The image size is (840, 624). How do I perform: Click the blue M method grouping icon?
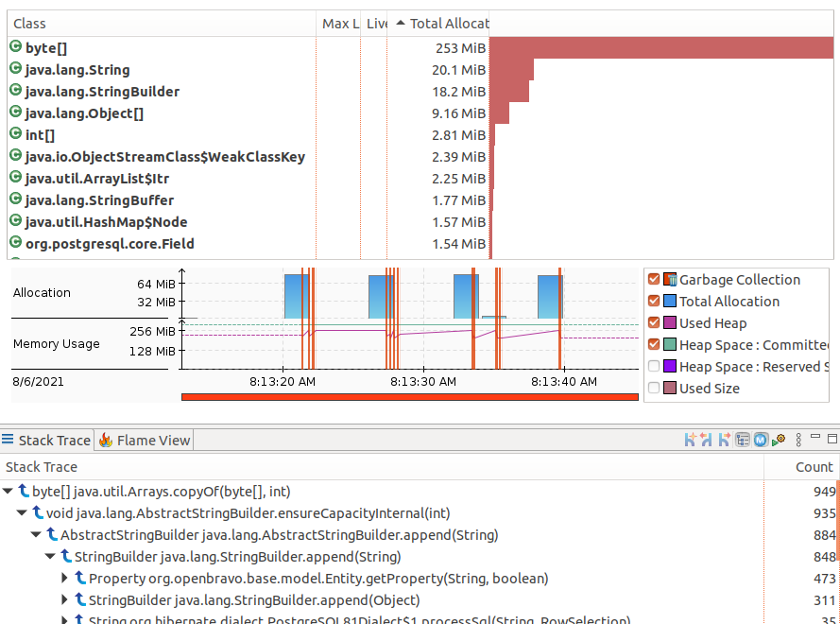(761, 440)
